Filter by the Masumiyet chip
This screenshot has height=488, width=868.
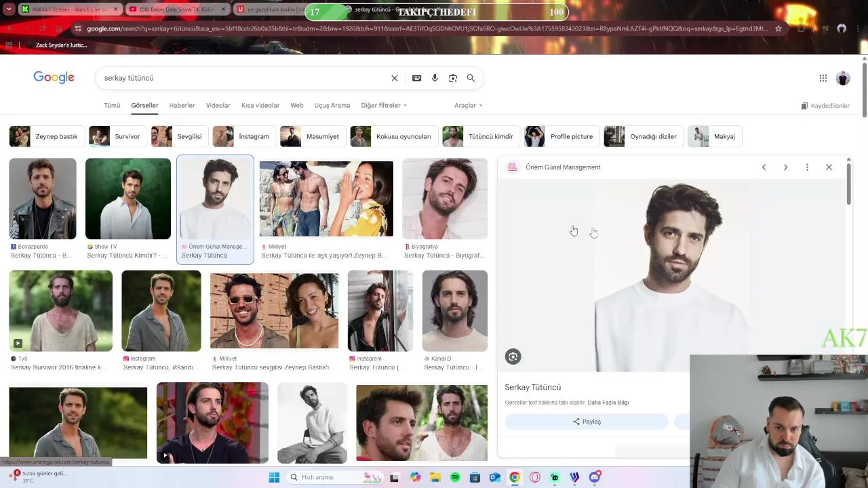click(312, 136)
